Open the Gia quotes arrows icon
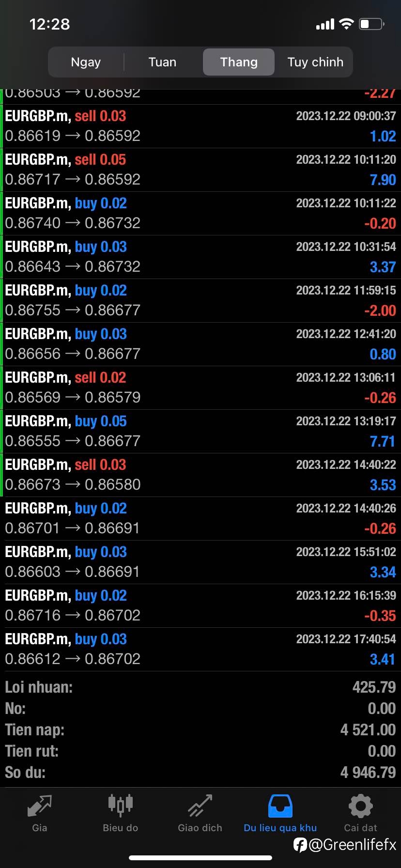 point(39,806)
